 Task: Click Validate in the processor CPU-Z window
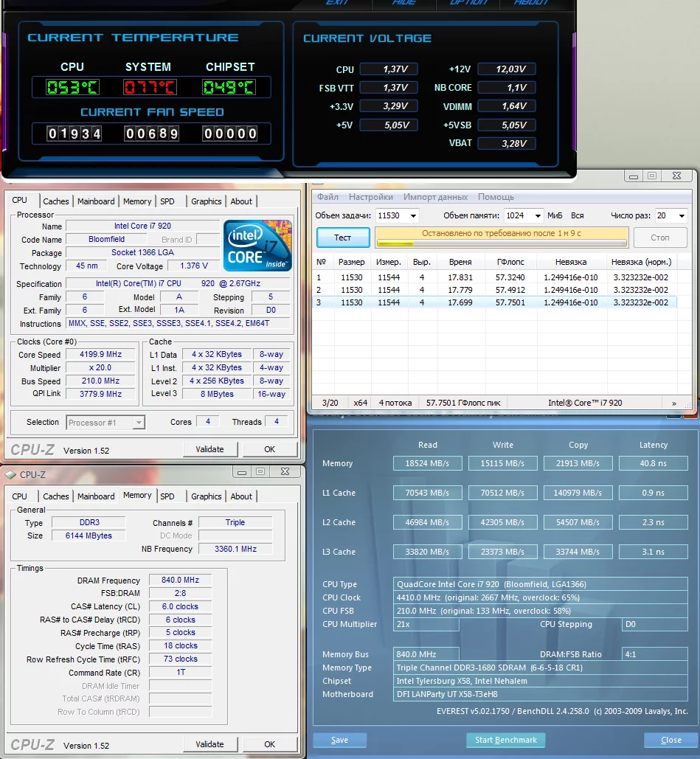click(x=210, y=449)
